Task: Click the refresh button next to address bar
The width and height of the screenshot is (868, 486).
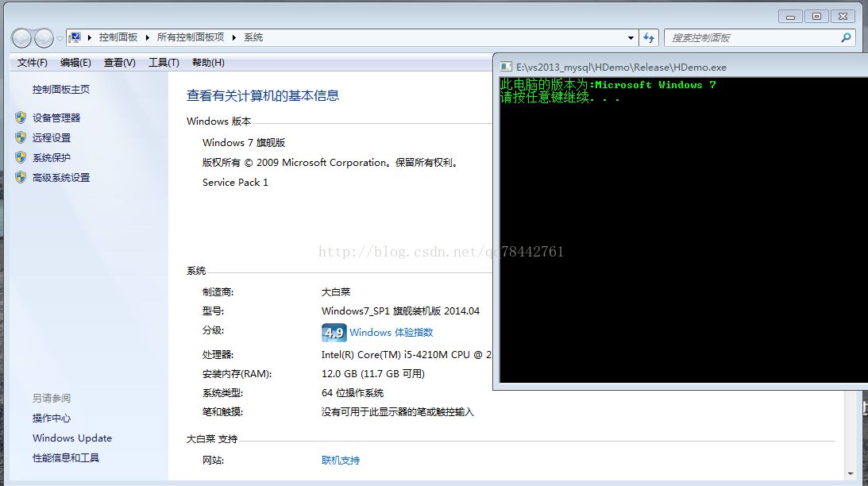Action: [x=649, y=38]
